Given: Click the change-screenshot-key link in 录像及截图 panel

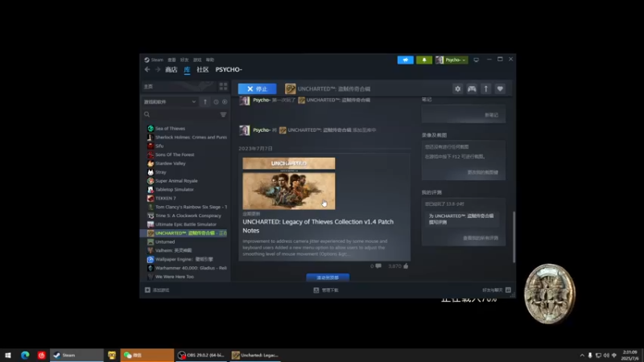Looking at the screenshot, I should 482,172.
